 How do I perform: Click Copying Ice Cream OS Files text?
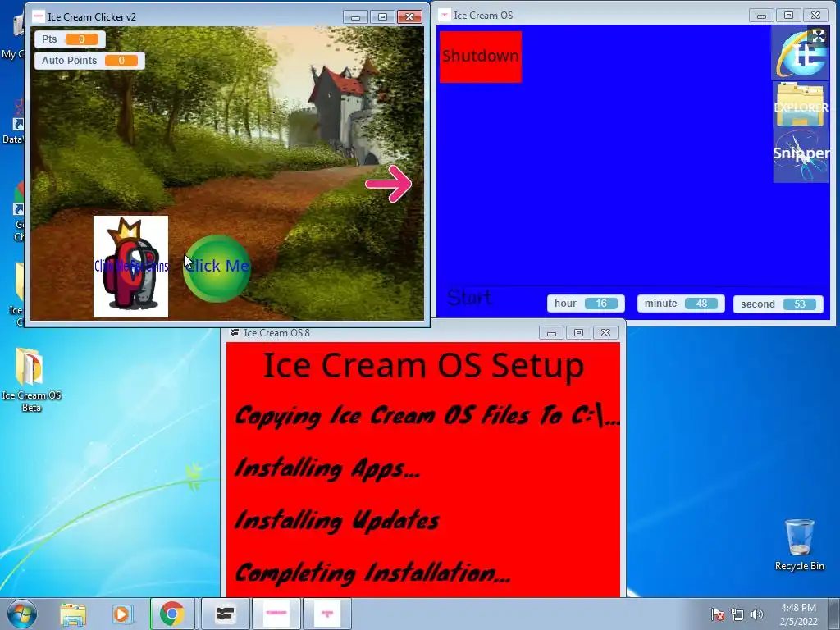pyautogui.click(x=427, y=416)
